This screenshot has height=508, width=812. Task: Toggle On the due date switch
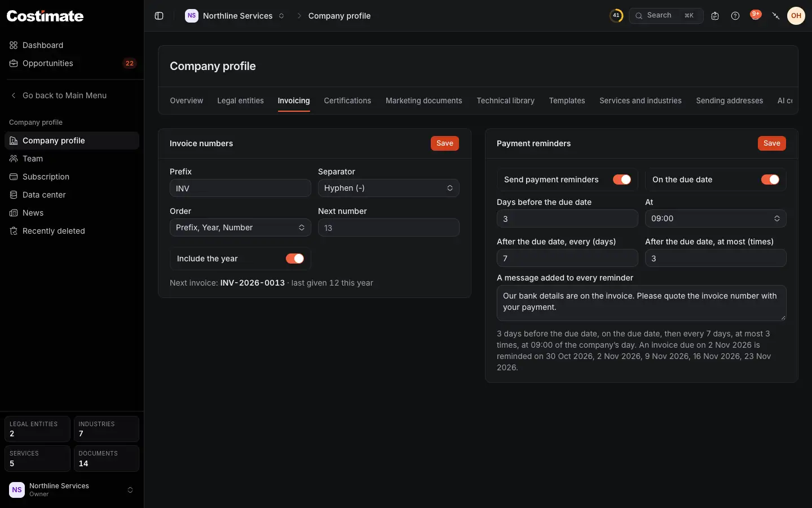click(x=770, y=179)
